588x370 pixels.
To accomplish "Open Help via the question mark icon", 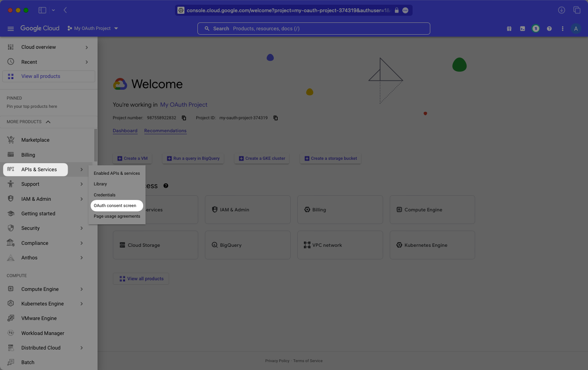I will 549,28.
